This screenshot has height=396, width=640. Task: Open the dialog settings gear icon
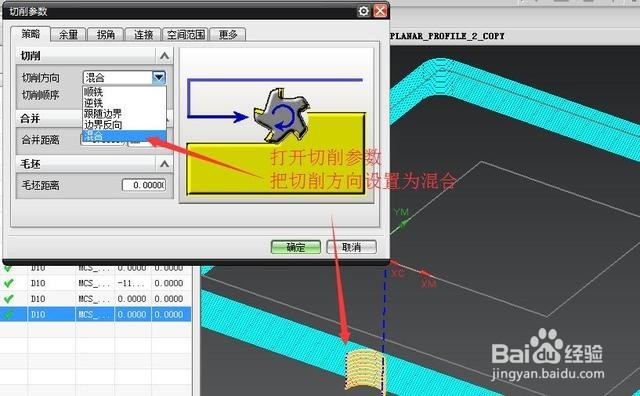click(x=363, y=11)
